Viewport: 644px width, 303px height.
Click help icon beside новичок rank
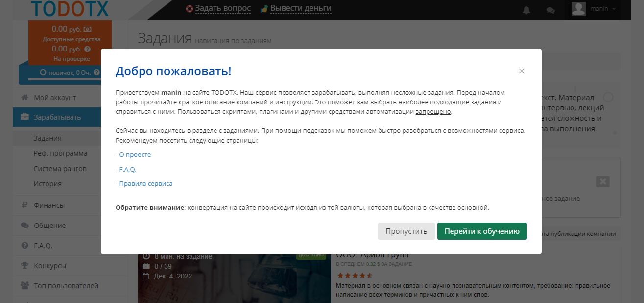(96, 72)
